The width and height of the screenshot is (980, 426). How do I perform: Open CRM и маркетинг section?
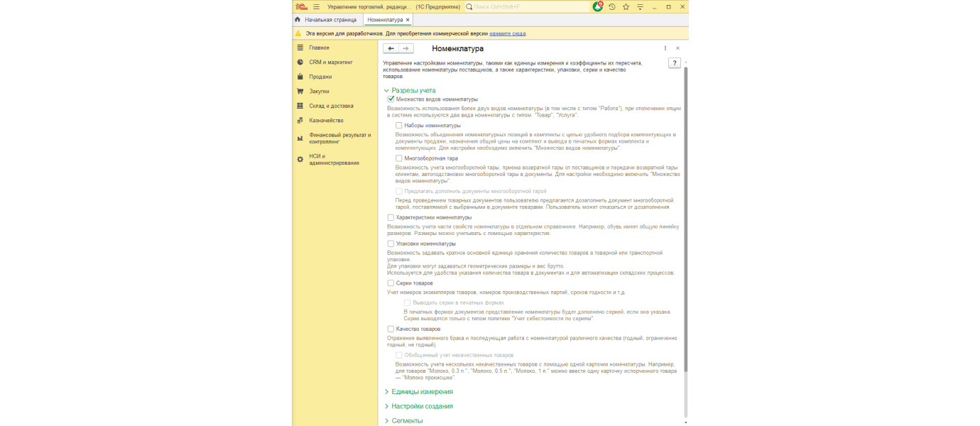click(x=331, y=62)
